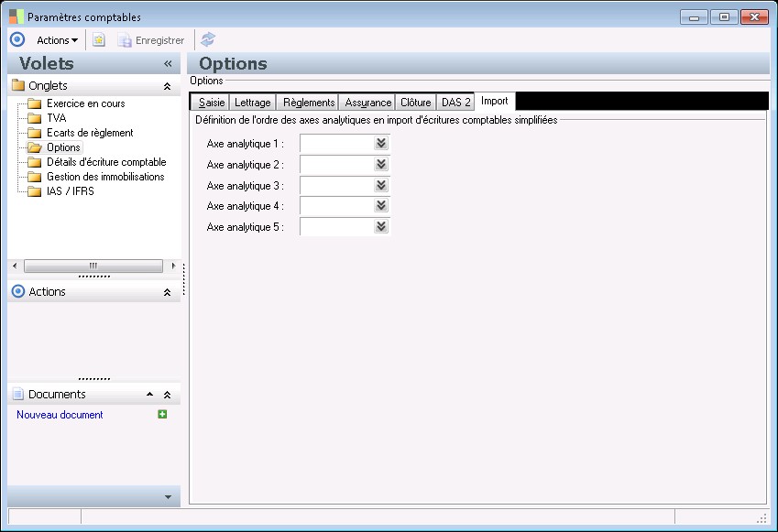
Task: Click the Actions panel circle icon
Action: click(17, 291)
